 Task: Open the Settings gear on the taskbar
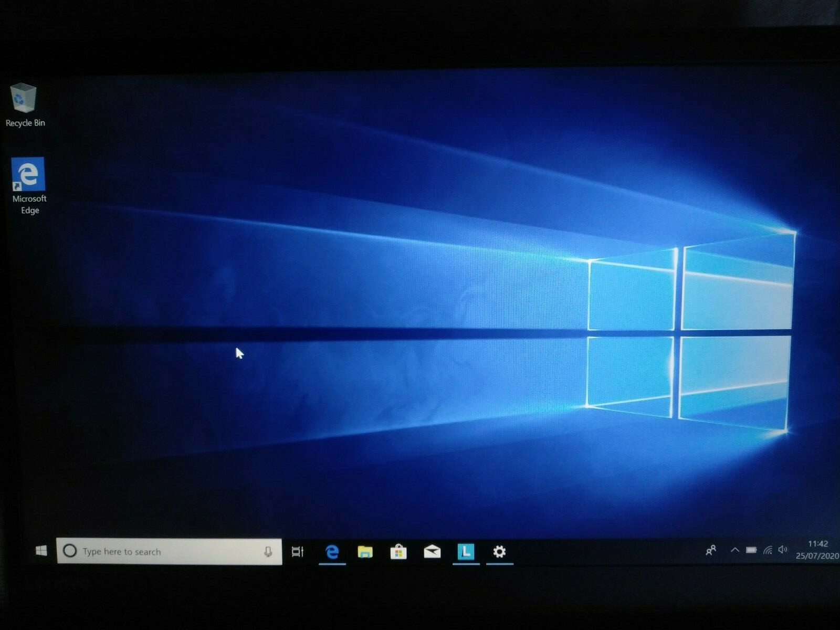pos(499,552)
